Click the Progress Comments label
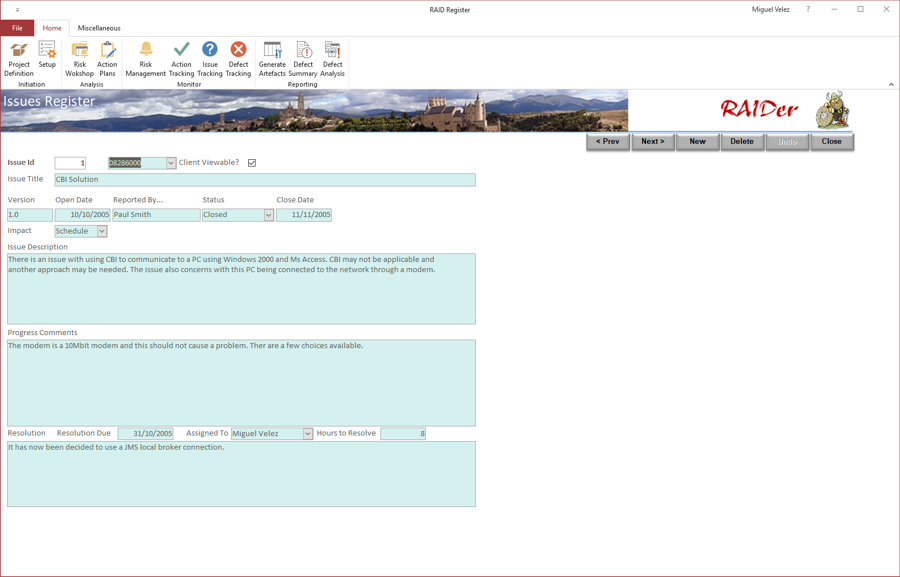 [42, 332]
